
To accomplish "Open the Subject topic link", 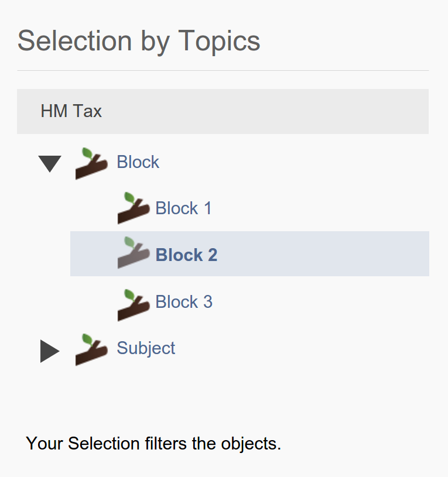I will tap(146, 348).
